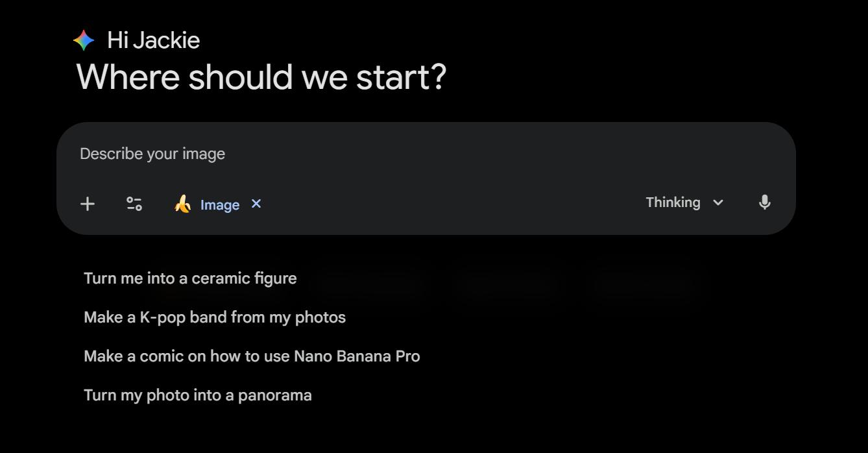Click the "Where should we start?" heading
This screenshot has width=868, height=453.
(261, 77)
